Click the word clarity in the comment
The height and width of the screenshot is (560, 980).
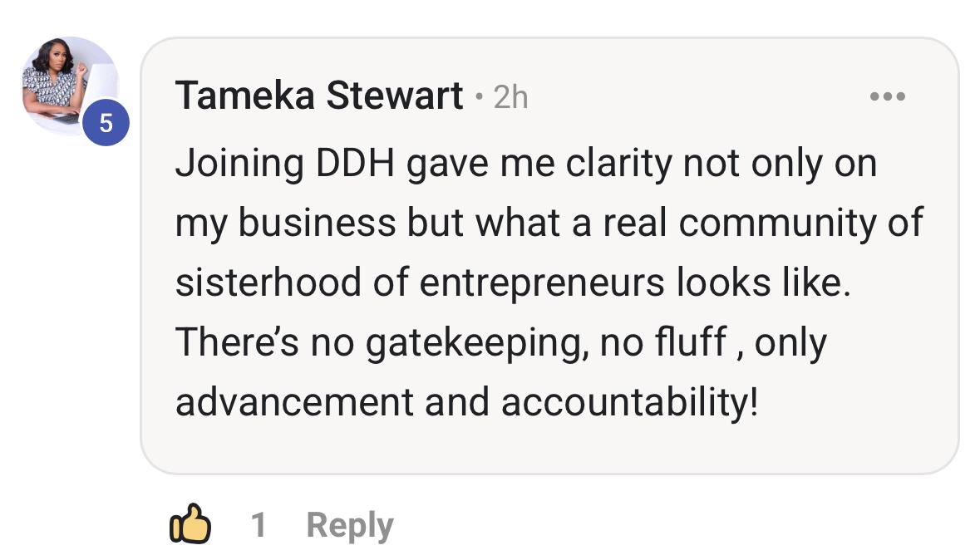tap(618, 164)
